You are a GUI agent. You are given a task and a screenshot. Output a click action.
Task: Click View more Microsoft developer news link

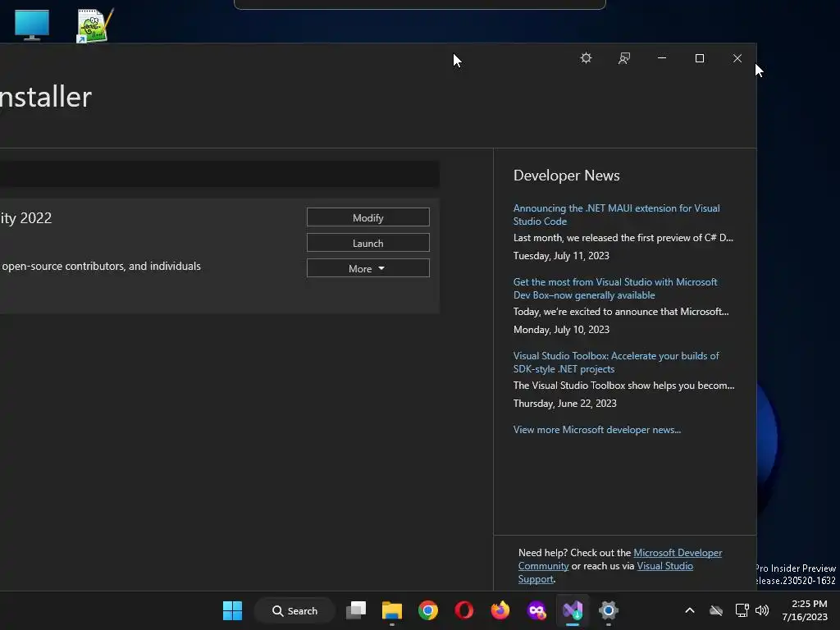[x=597, y=430]
